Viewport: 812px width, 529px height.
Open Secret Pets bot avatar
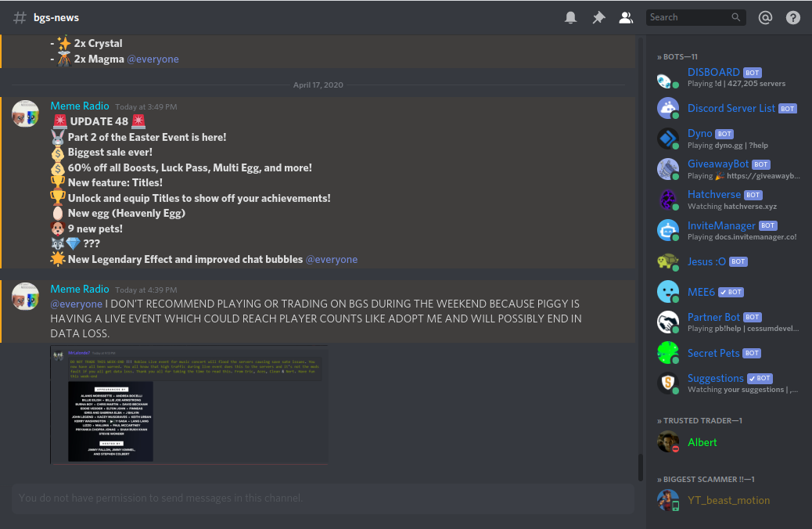click(667, 353)
